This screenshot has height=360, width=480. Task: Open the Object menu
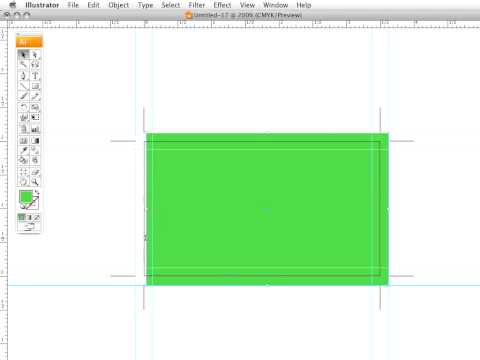coord(119,5)
